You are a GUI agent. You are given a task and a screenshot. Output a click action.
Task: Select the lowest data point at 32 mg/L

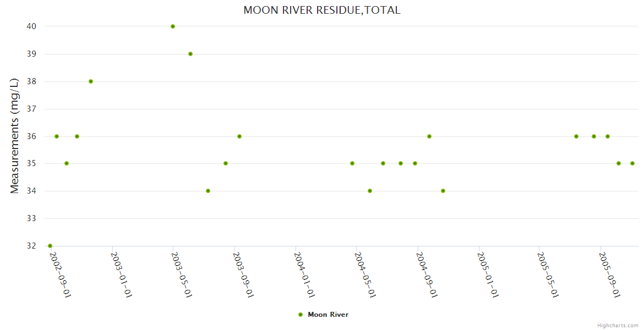tap(50, 246)
